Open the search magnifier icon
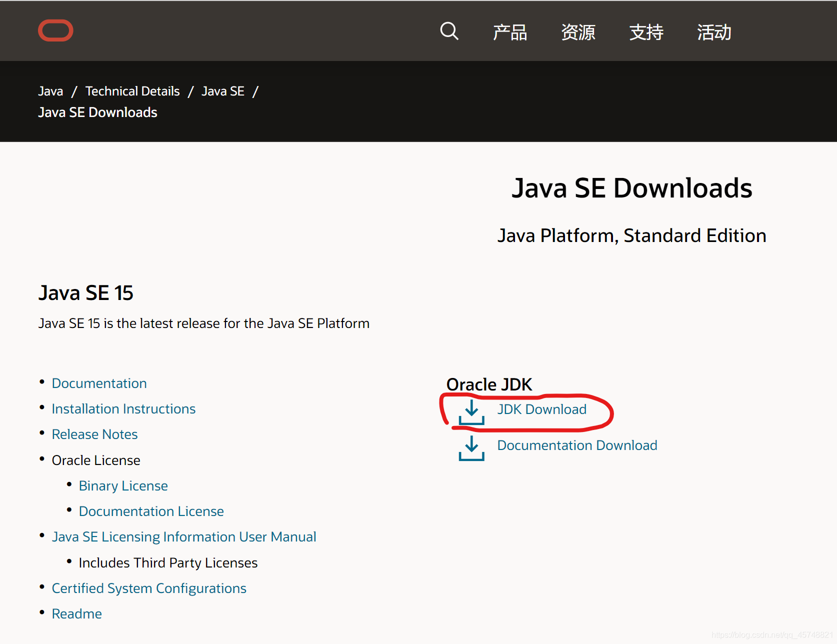Image resolution: width=837 pixels, height=644 pixels. coord(449,31)
